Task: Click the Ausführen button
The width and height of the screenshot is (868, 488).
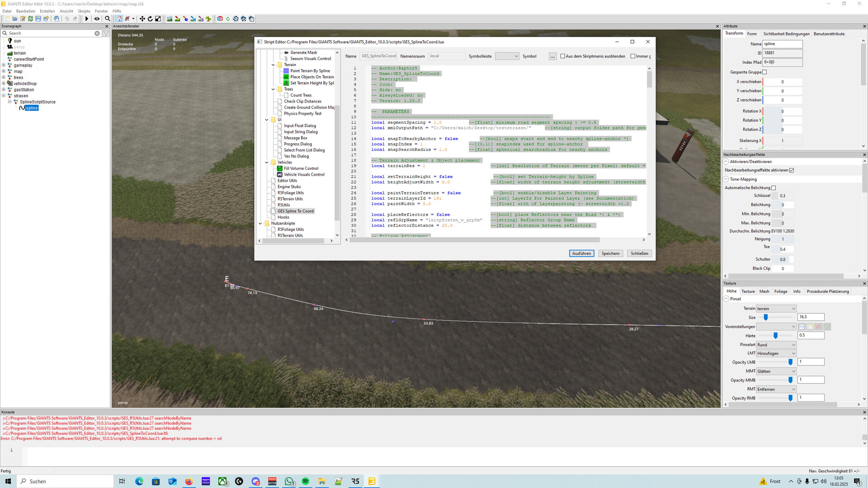Action: click(x=581, y=253)
